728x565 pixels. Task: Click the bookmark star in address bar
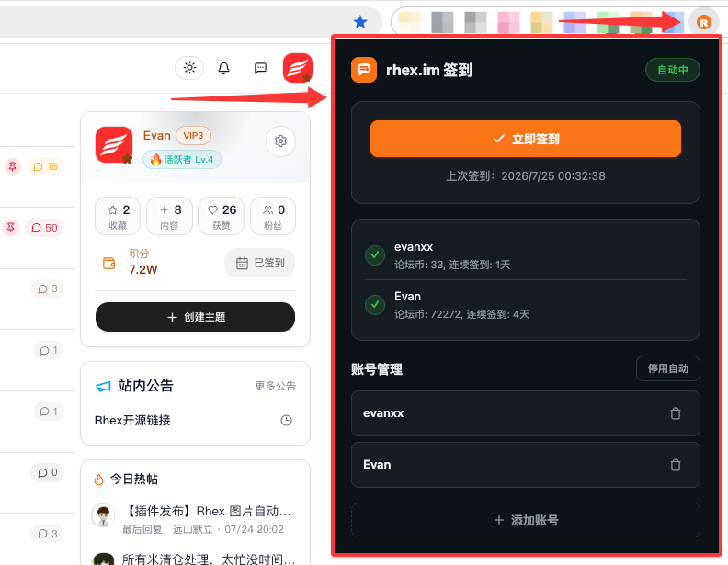360,21
